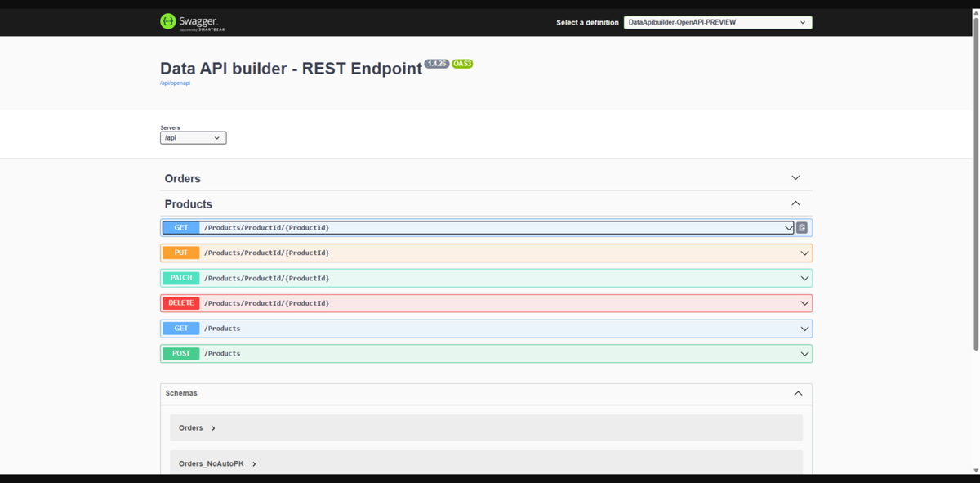The height and width of the screenshot is (483, 980).
Task: Copy the GET /Products/ProductId/{ProductId} path to clipboard
Action: pos(802,228)
